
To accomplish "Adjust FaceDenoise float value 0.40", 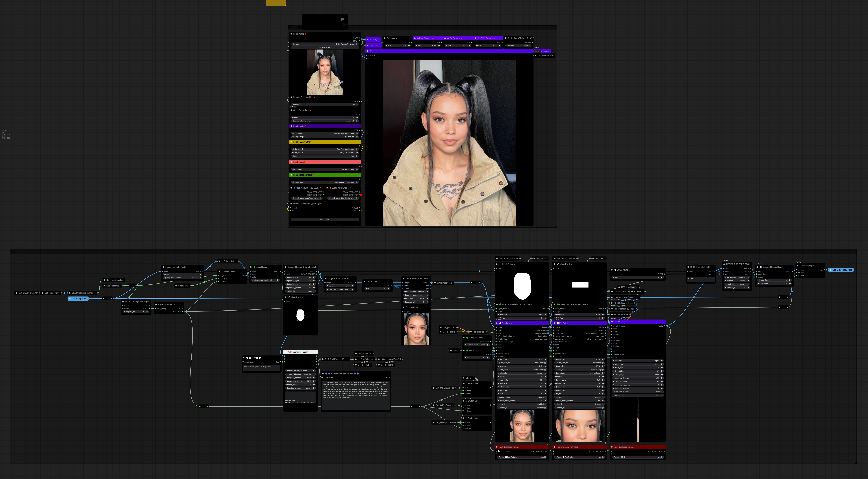I will pos(428,45).
